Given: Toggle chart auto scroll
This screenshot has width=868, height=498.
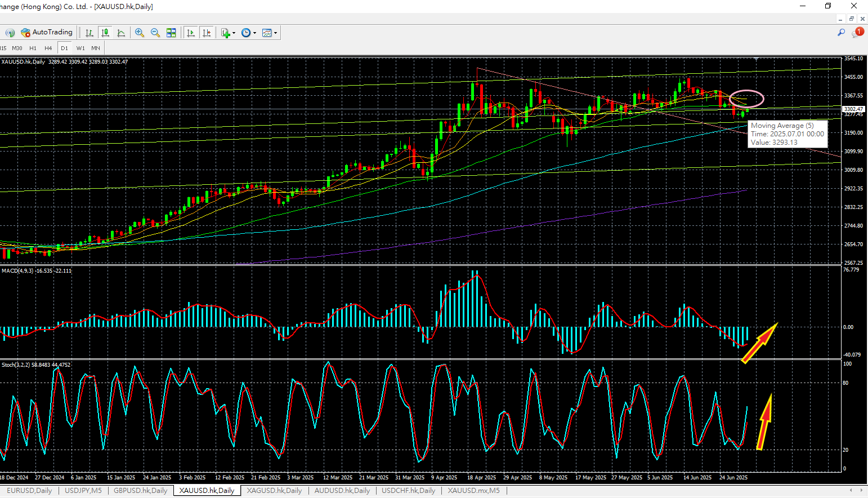Looking at the screenshot, I should (191, 33).
